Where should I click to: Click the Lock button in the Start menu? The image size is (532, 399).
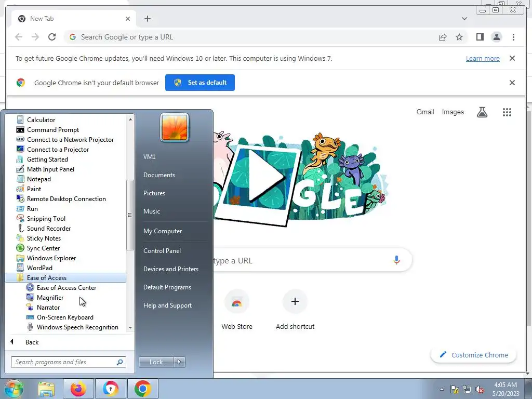point(156,362)
